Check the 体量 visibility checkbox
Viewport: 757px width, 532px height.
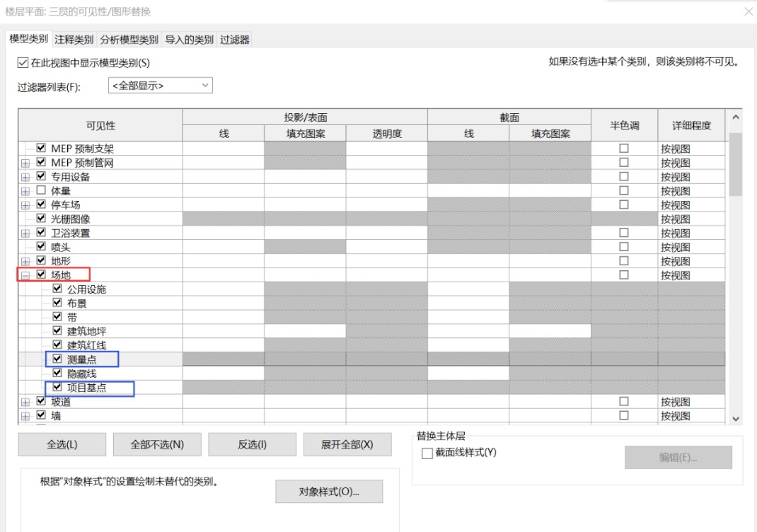(x=42, y=190)
